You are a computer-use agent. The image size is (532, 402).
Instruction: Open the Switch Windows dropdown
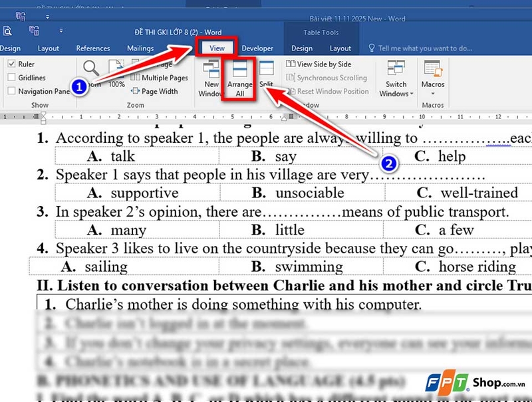(x=396, y=78)
